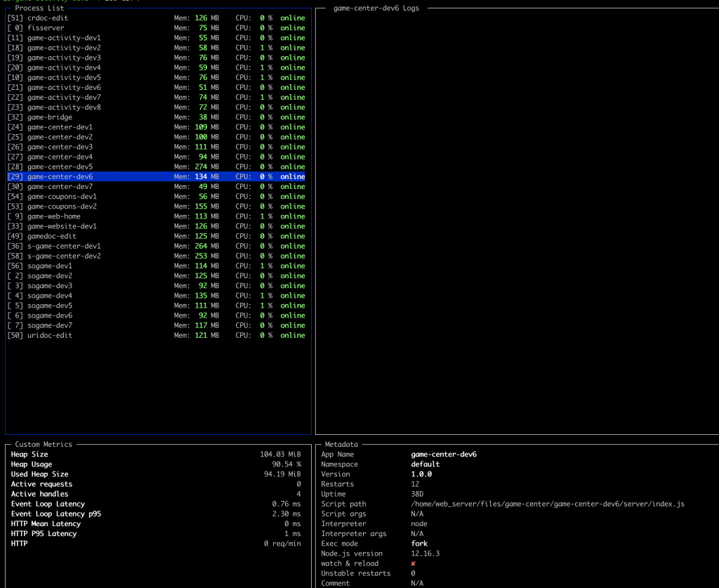Click the Heap Size value 104.03 MiB

pyautogui.click(x=280, y=454)
